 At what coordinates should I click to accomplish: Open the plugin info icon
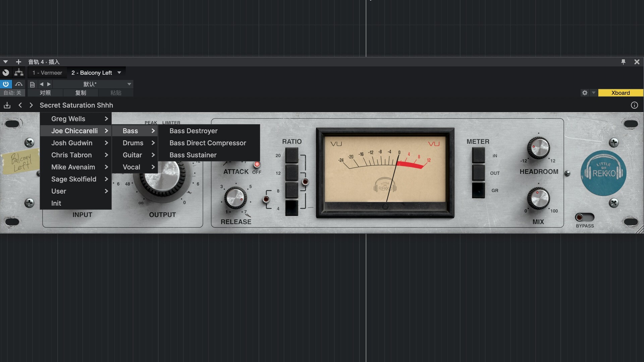pyautogui.click(x=634, y=105)
